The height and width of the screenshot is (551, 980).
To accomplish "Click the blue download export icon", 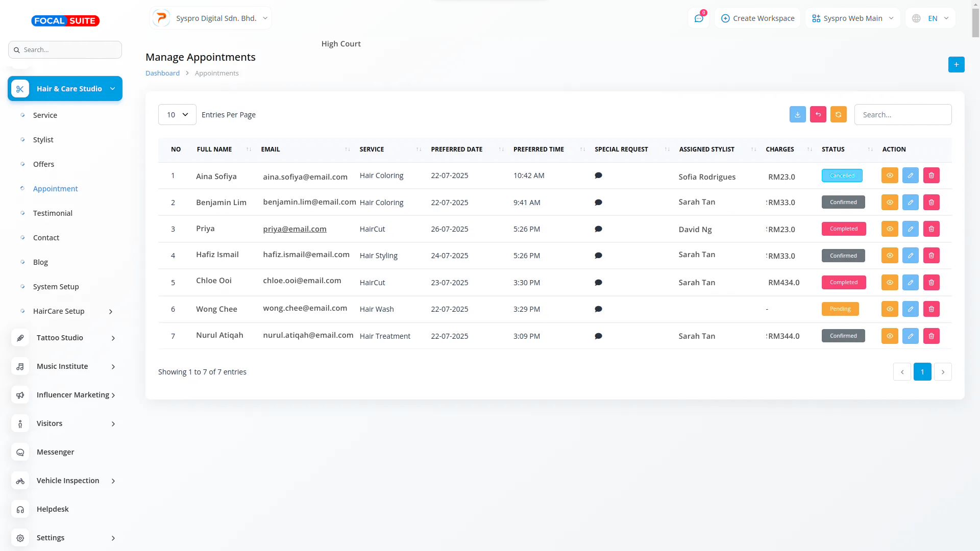I will click(x=797, y=114).
